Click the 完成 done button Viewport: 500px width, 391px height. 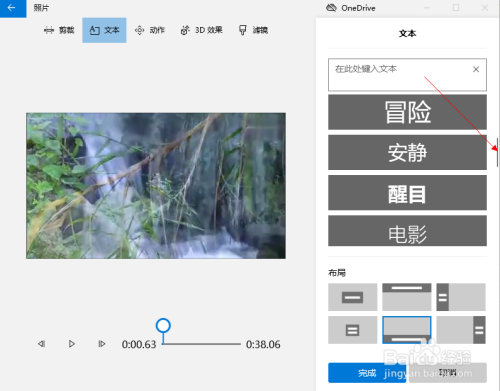[x=367, y=373]
